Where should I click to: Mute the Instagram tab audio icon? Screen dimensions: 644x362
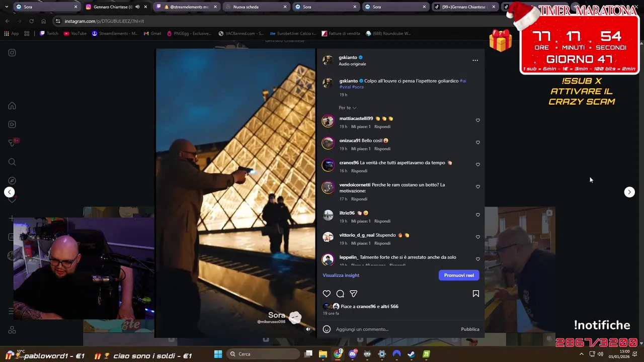[137, 7]
